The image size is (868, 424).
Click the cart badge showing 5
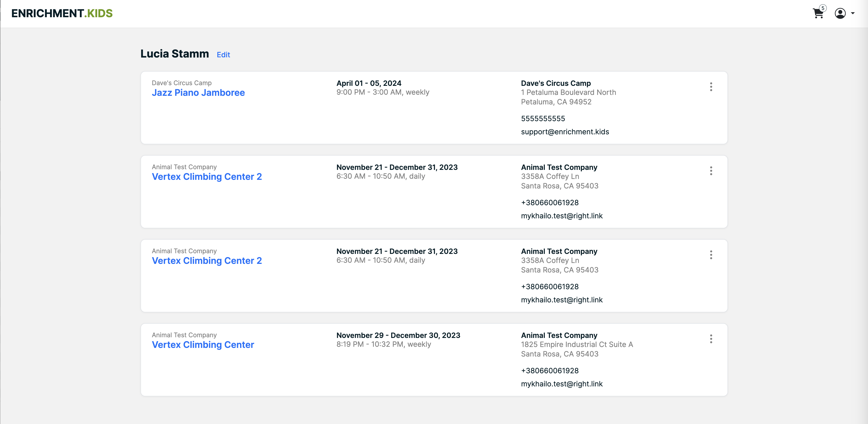(x=822, y=8)
